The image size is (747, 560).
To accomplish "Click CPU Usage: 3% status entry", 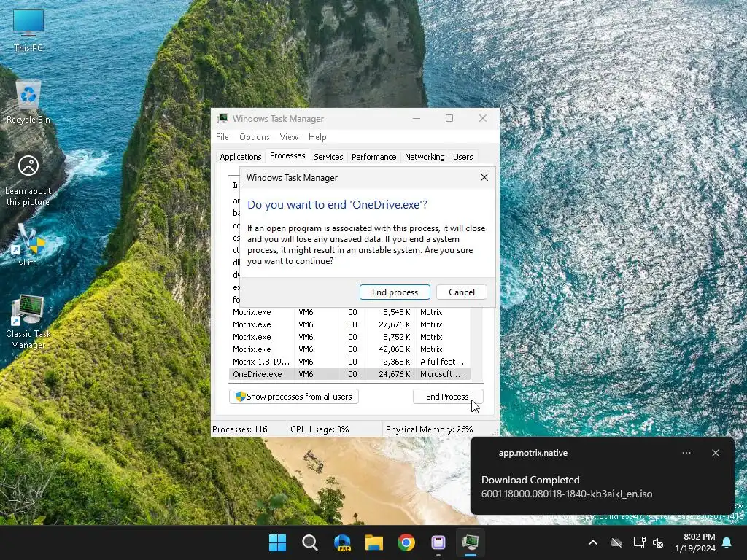I will click(x=320, y=429).
